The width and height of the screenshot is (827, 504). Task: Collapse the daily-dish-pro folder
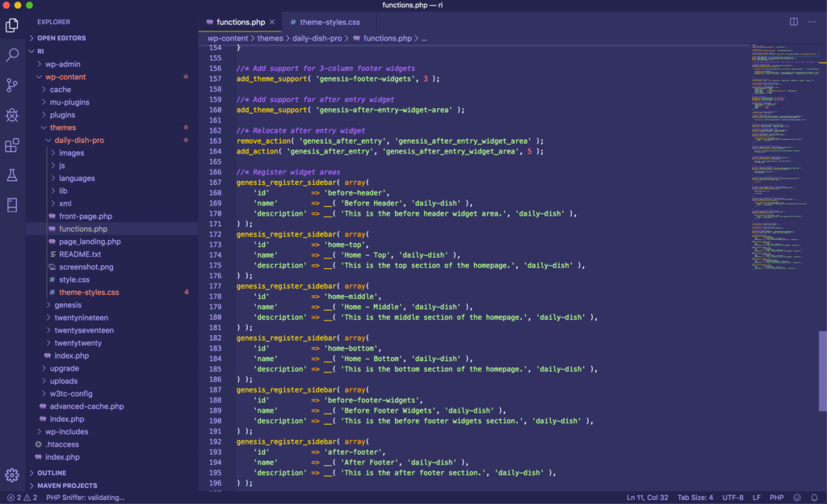(79, 141)
